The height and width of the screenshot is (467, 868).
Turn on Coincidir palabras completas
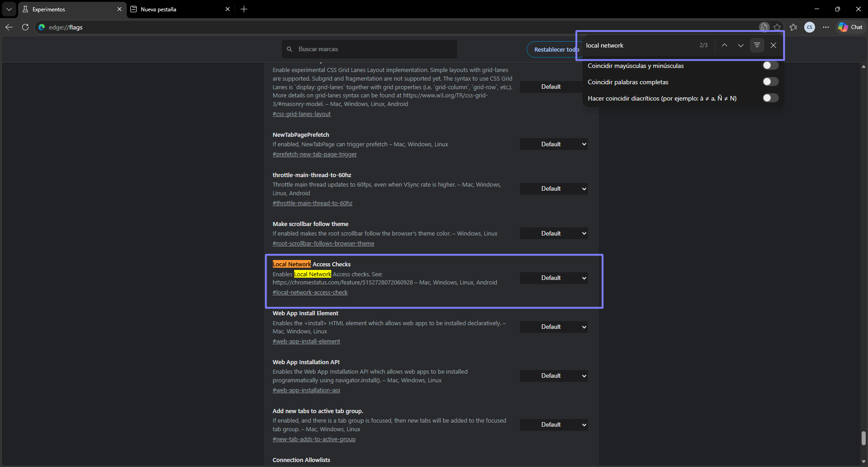tap(770, 82)
